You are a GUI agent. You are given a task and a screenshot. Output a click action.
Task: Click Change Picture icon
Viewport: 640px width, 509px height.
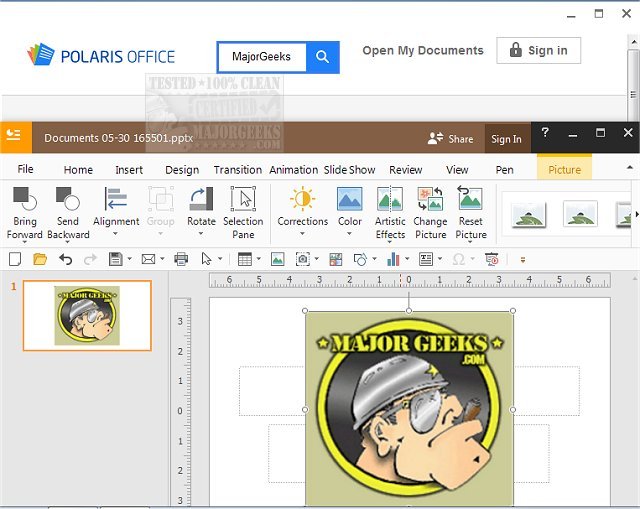click(430, 198)
